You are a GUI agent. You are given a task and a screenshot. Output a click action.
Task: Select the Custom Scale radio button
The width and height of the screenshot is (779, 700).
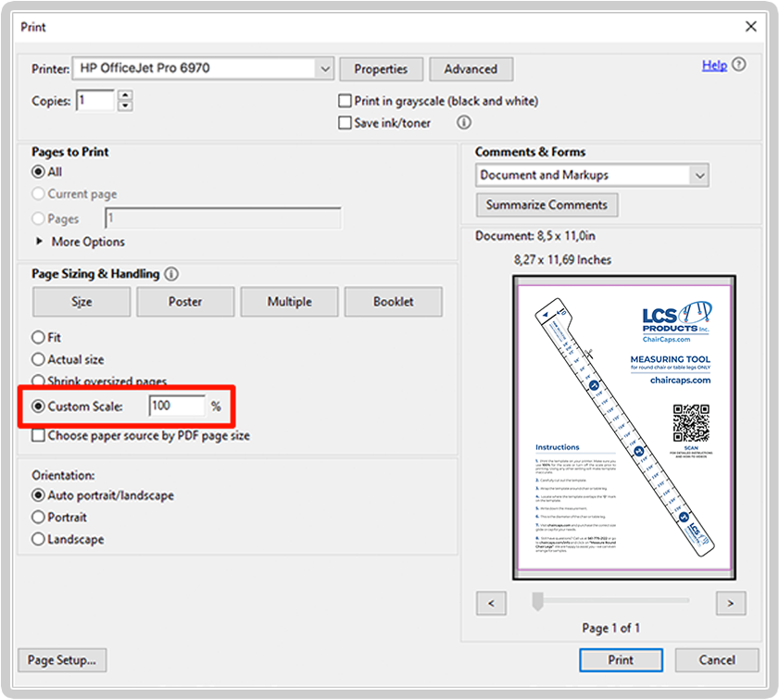[38, 406]
